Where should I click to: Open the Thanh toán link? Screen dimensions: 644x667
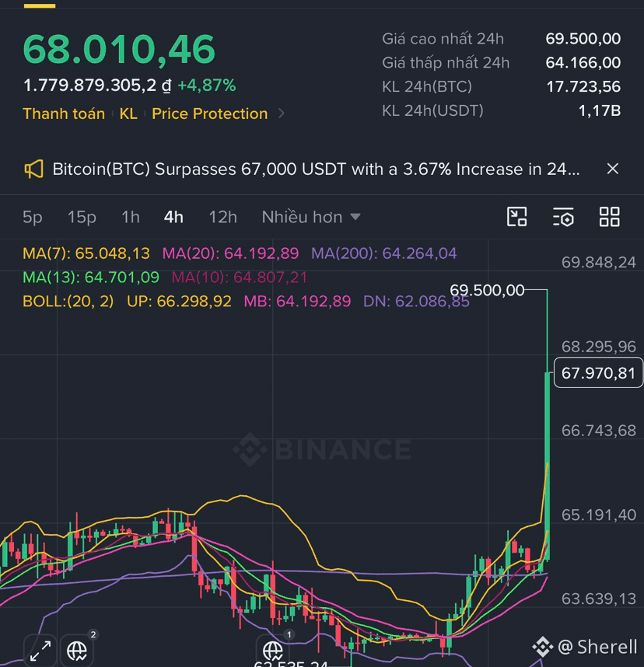coord(64,113)
